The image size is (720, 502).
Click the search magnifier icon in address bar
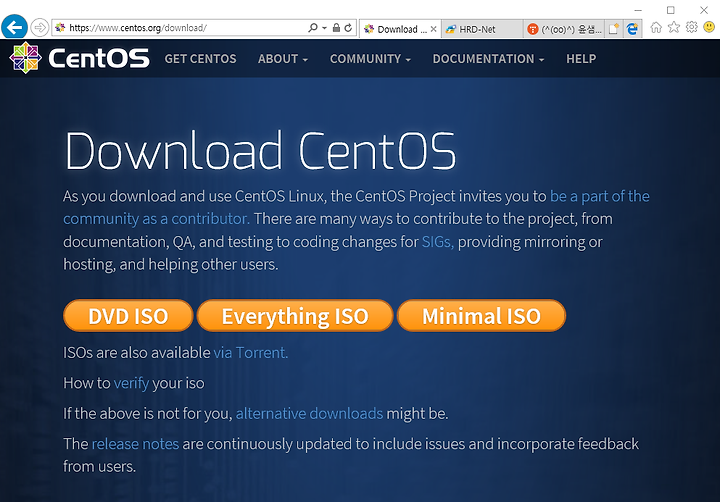coord(312,28)
